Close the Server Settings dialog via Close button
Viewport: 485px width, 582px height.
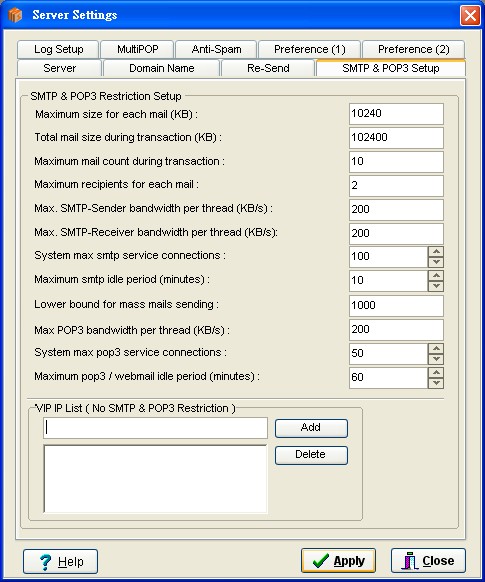428,560
